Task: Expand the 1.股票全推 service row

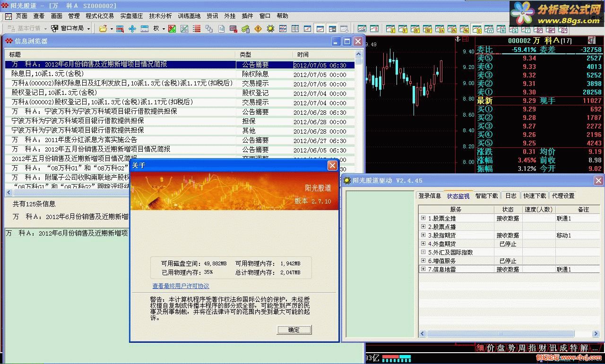Action: pos(423,218)
